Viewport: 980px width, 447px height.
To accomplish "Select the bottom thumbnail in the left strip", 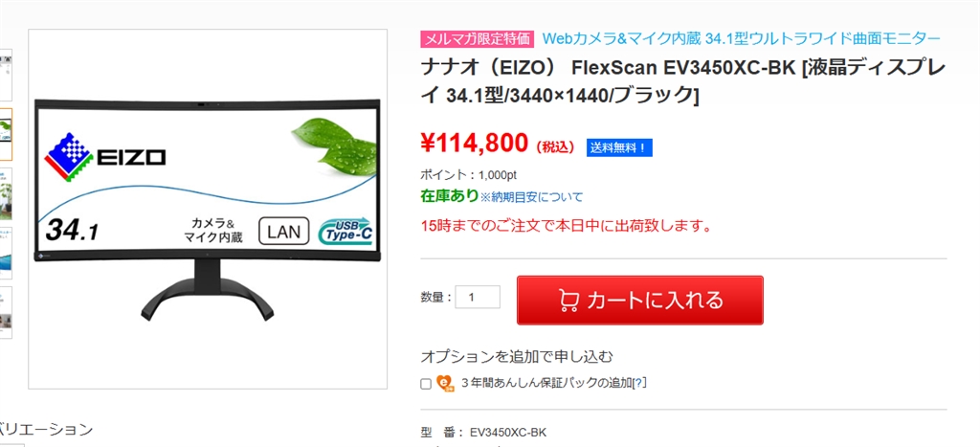I will [x=6, y=313].
